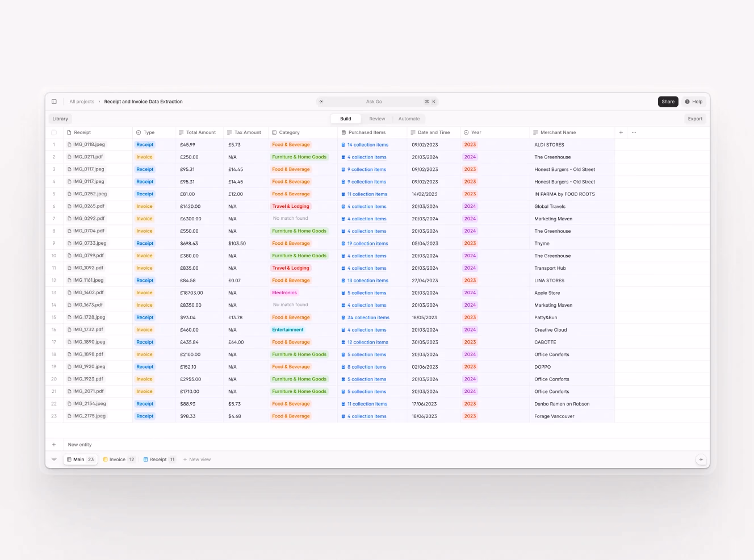Click No match found in IMG_0292.pdf row
Viewport: 754px width, 560px height.
pos(290,219)
